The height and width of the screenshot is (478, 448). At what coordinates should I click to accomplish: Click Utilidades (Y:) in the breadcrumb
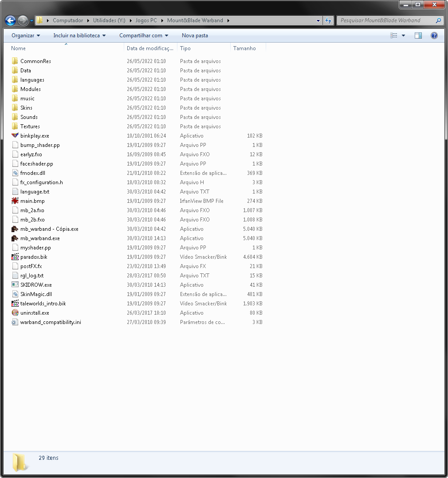(x=109, y=20)
